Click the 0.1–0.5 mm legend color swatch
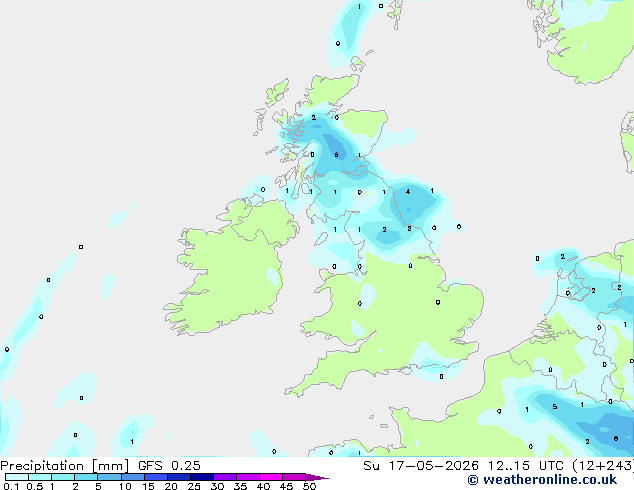 pos(17,477)
